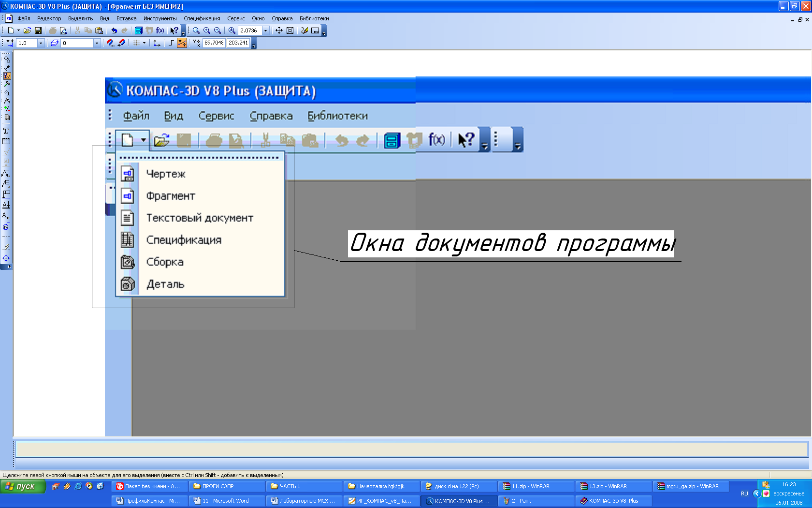Open the current layer 0 dropdown

pyautogui.click(x=97, y=43)
